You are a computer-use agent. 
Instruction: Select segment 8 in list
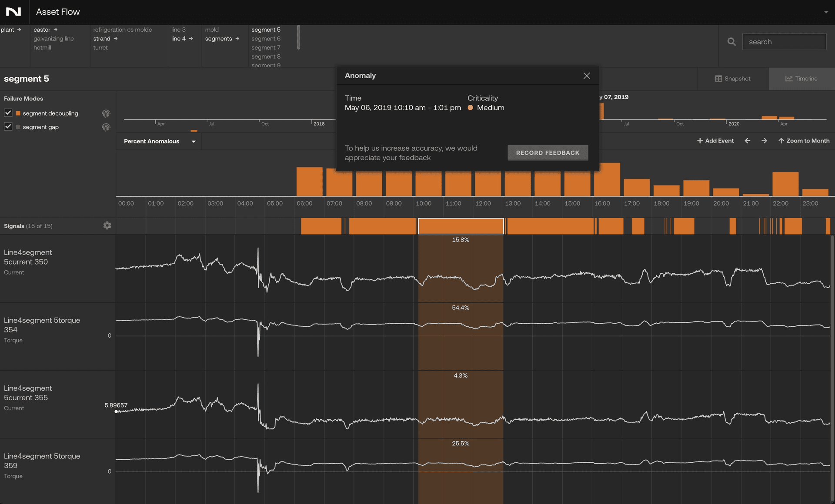pyautogui.click(x=266, y=56)
